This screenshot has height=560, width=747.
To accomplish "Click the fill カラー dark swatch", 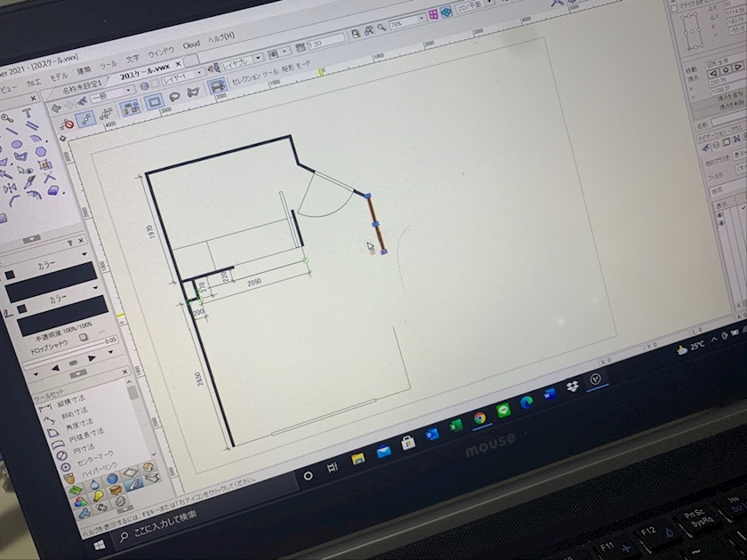I will (x=51, y=282).
